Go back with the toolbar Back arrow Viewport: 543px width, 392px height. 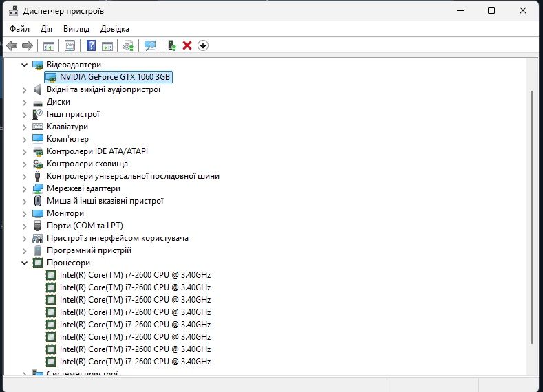coord(12,45)
